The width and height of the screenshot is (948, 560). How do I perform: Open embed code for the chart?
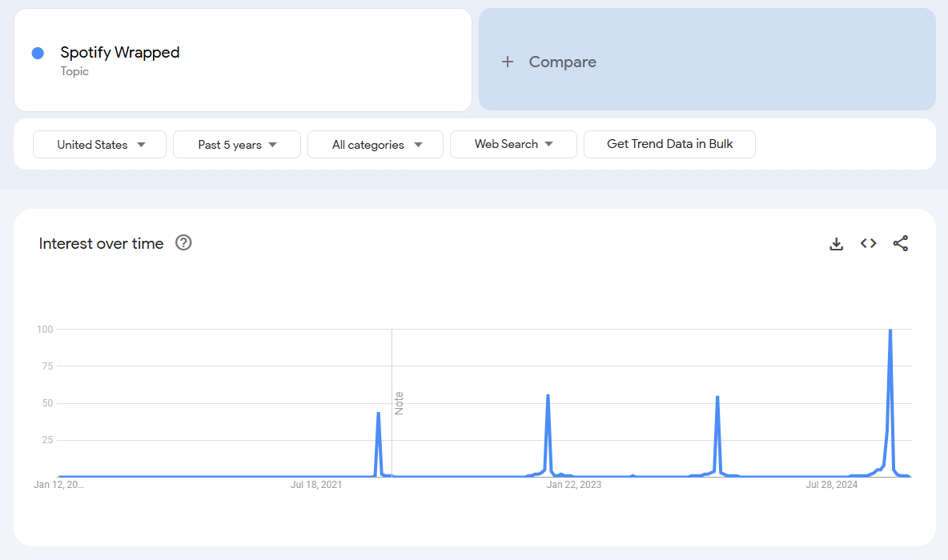(868, 243)
